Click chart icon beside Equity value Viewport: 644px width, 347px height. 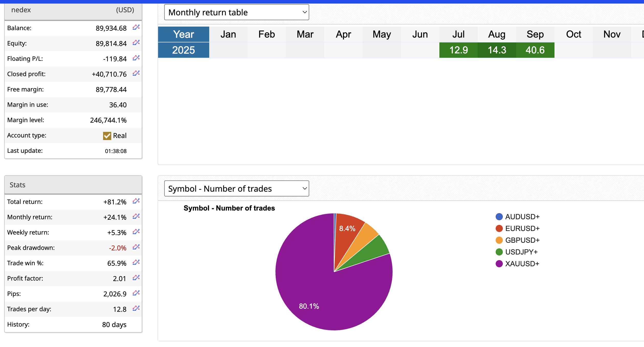click(136, 43)
